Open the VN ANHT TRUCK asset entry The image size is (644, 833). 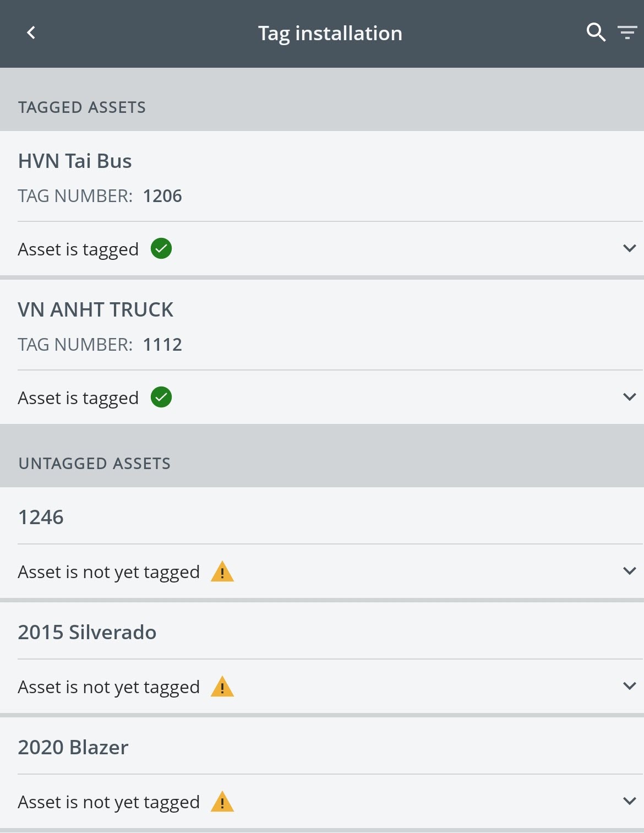click(x=96, y=309)
